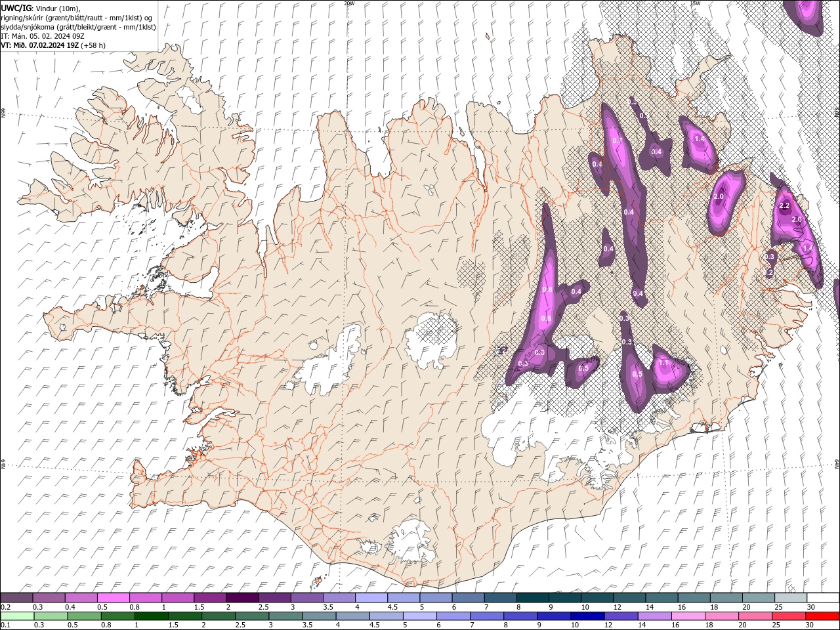Screen dimensions: 840x630
Task: Pick the medium green 0.5 rain legend swatch
Action: point(84,616)
